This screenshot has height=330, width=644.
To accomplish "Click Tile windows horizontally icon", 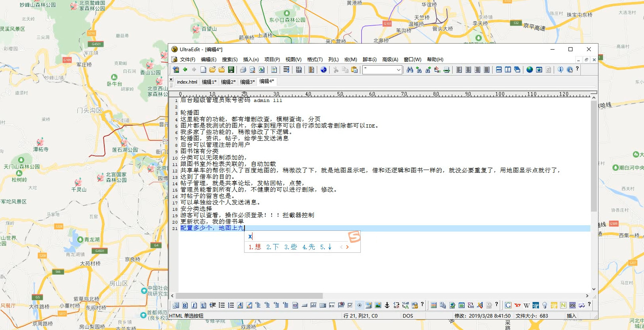I will point(499,70).
